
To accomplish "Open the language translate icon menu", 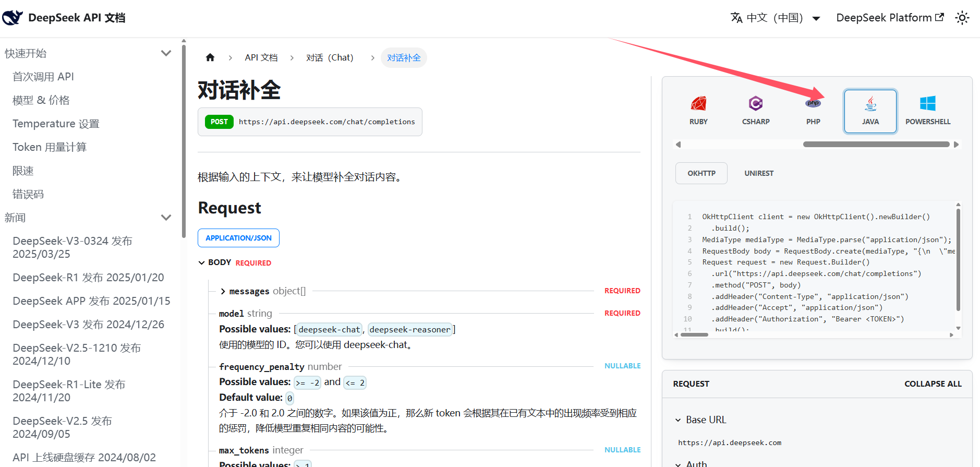I will point(736,18).
